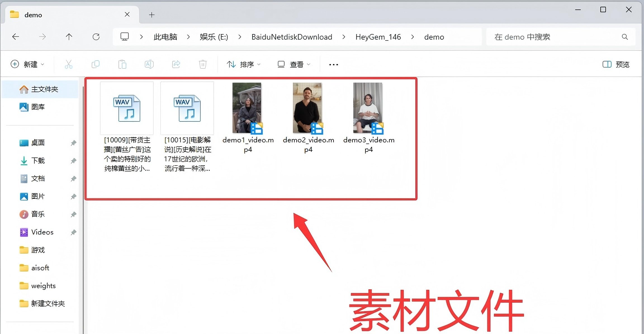The width and height of the screenshot is (644, 334).
Task: Rename a file via the rename icon
Action: (149, 64)
